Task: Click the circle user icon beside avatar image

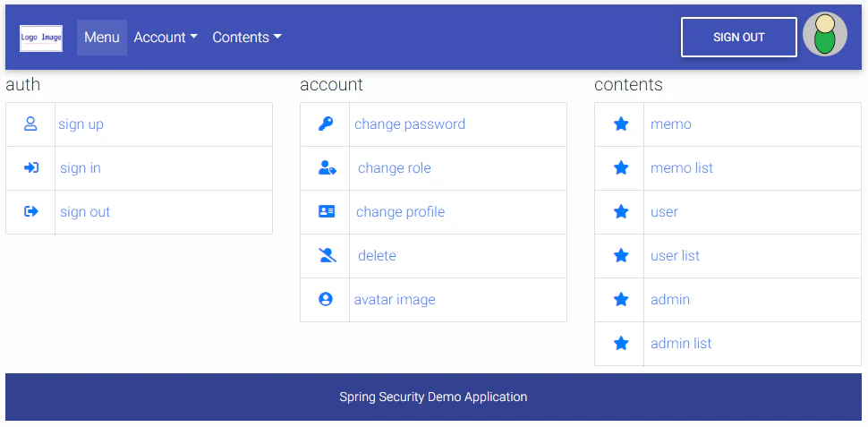Action: [326, 299]
